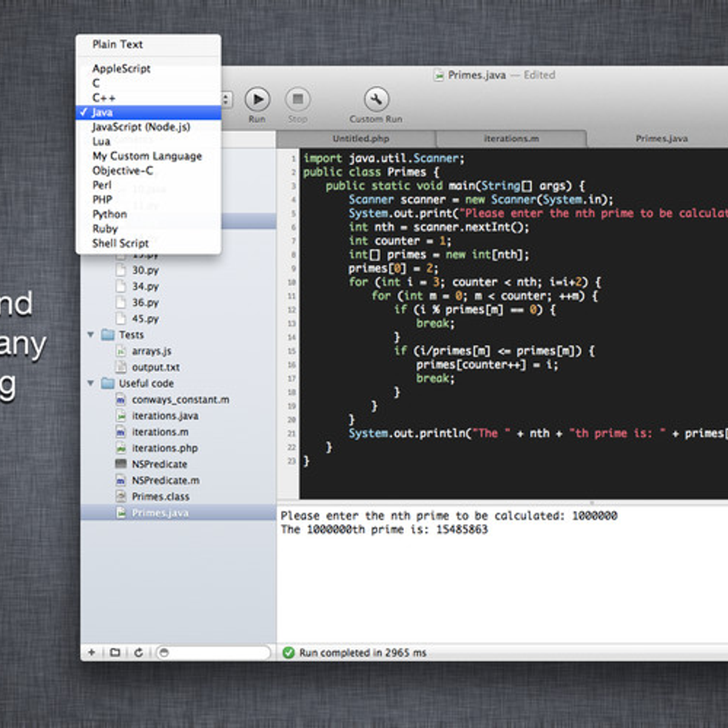728x728 pixels.
Task: Open the Primes.java tab
Action: 661,138
